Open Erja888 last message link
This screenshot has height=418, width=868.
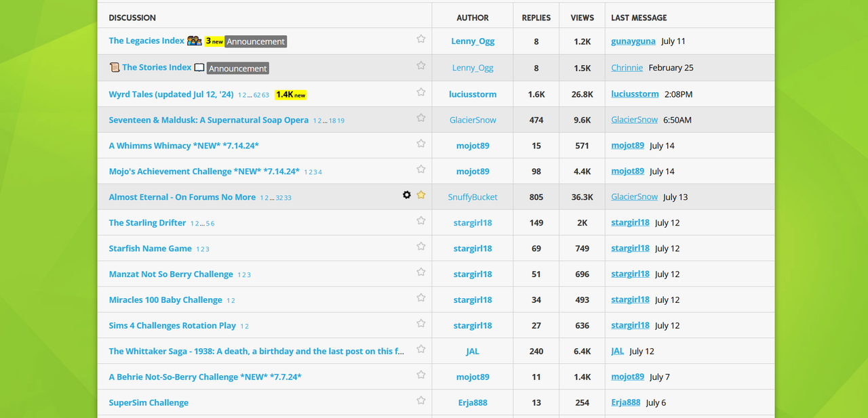tap(625, 402)
